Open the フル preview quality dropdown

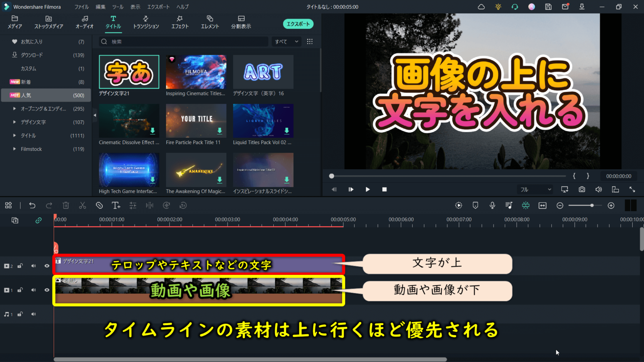click(535, 189)
